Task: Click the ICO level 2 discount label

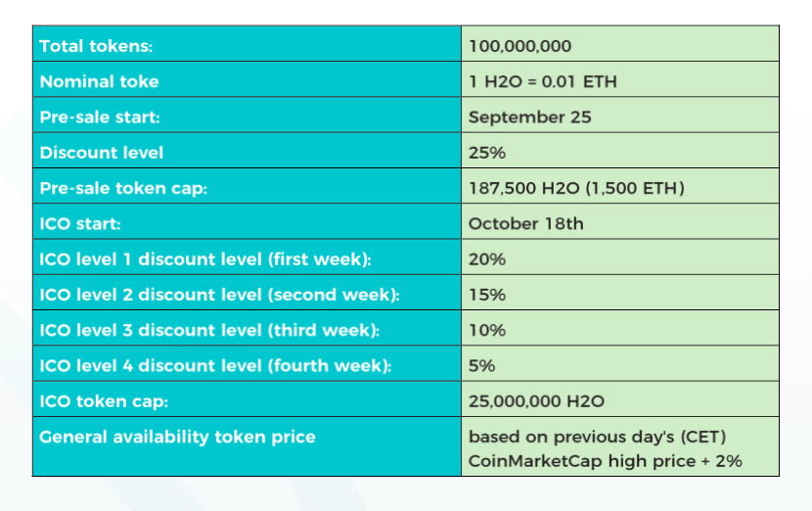Action: click(219, 295)
